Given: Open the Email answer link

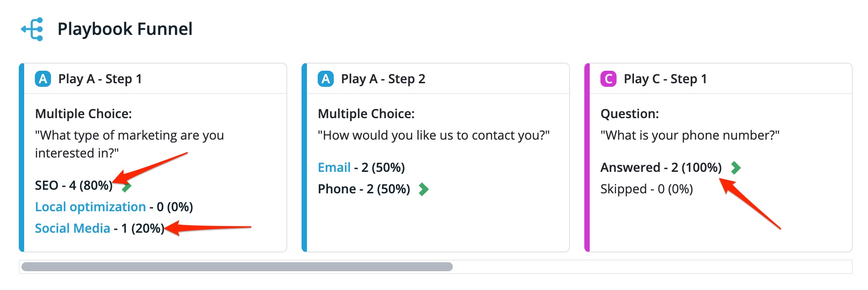Looking at the screenshot, I should point(334,167).
